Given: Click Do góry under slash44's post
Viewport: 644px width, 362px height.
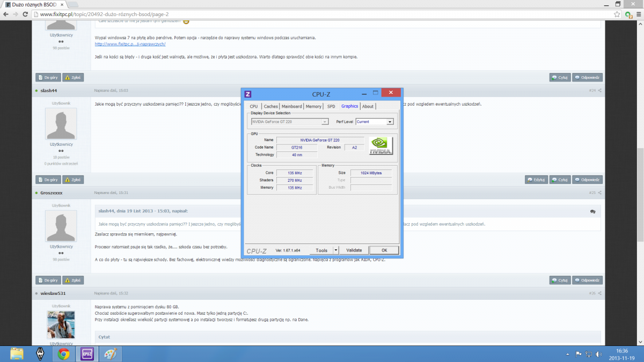Looking at the screenshot, I should pos(48,180).
